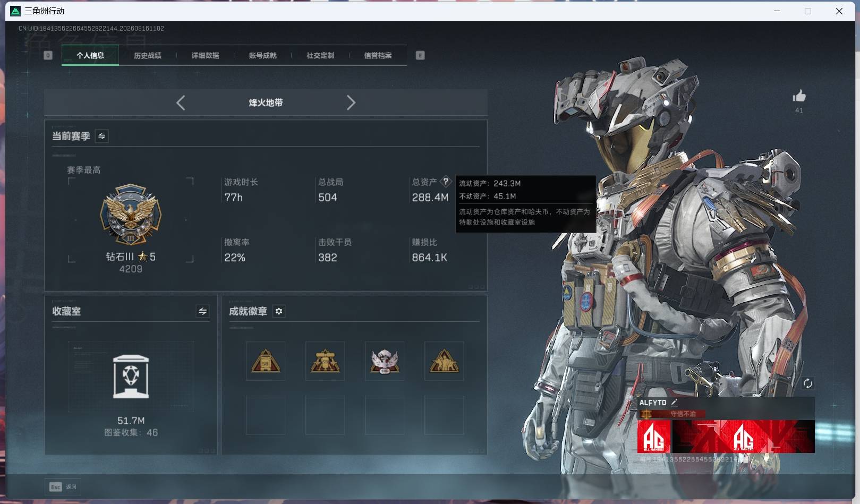Close the 三角洲行动 window
Image resolution: width=860 pixels, height=504 pixels.
pos(839,11)
